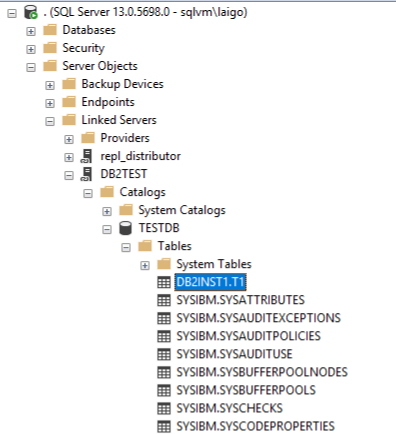Click the Providers folder icon
Screen dimensions: 396x434
tap(88, 138)
